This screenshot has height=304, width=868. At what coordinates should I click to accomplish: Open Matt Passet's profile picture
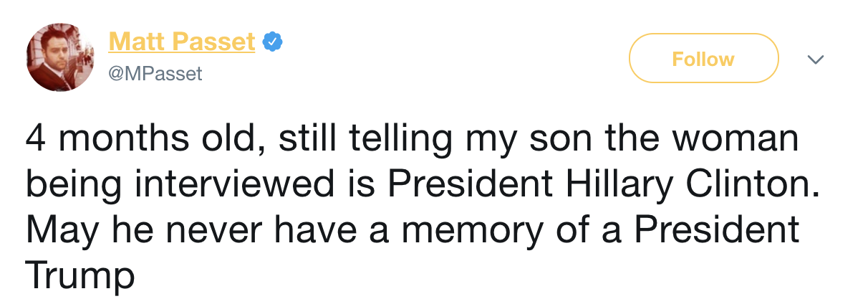click(61, 57)
